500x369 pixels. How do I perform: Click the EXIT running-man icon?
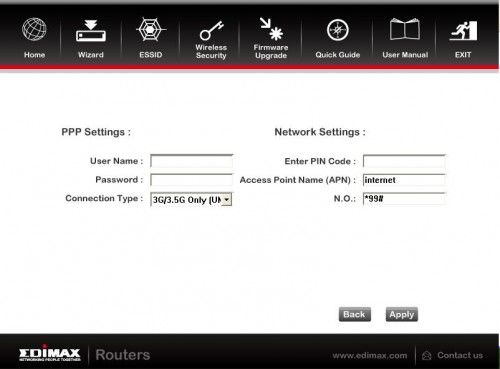click(x=463, y=31)
